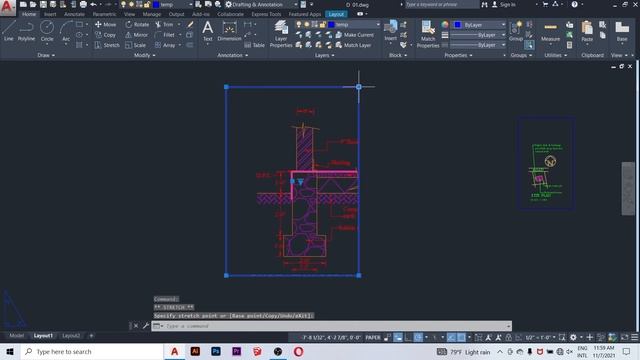Activate the Scale command
The image size is (640, 360).
pyautogui.click(x=136, y=45)
